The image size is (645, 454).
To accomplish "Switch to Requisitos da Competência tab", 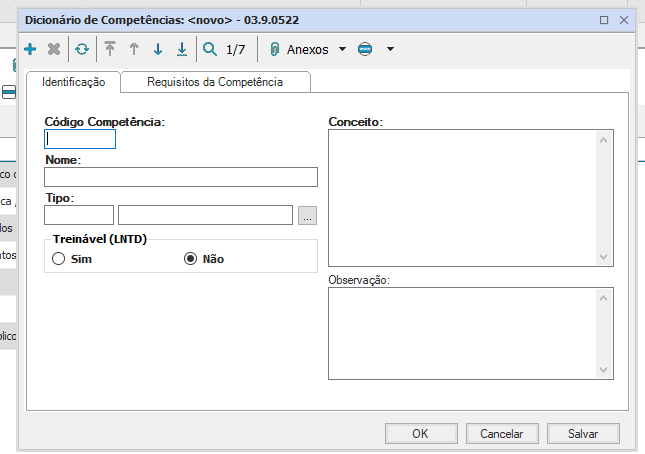I will [215, 83].
